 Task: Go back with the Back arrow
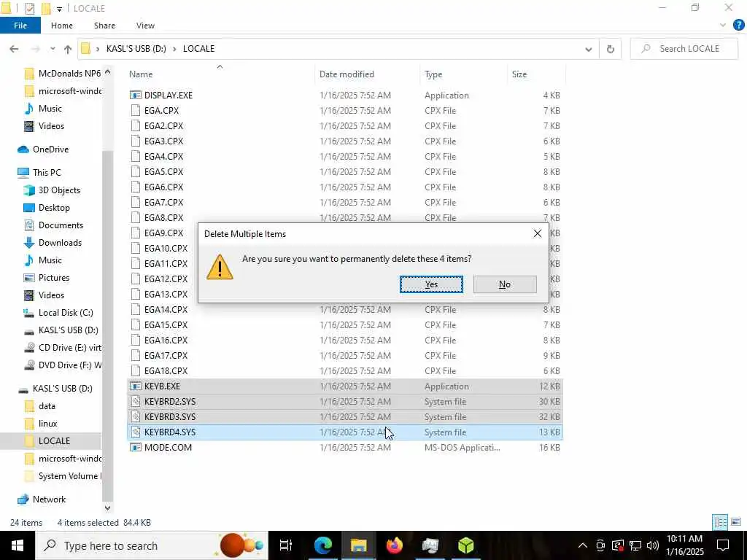click(x=14, y=49)
